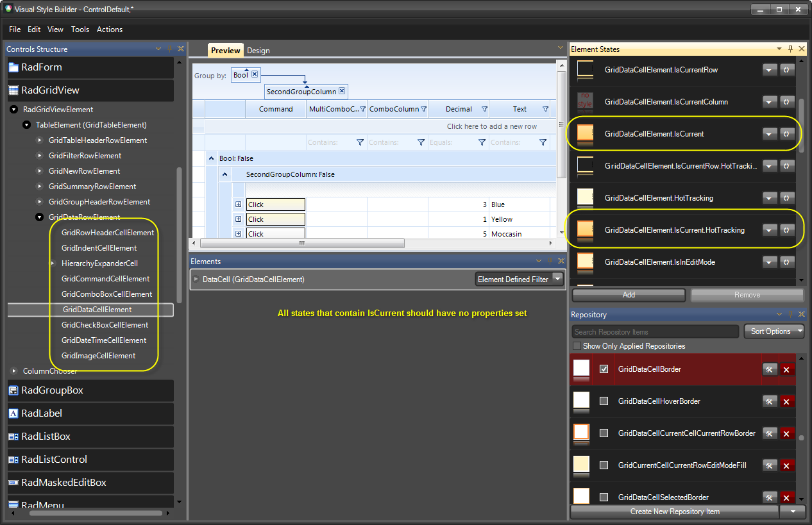This screenshot has width=812, height=525.
Task: Open the Actions menu
Action: pos(110,29)
